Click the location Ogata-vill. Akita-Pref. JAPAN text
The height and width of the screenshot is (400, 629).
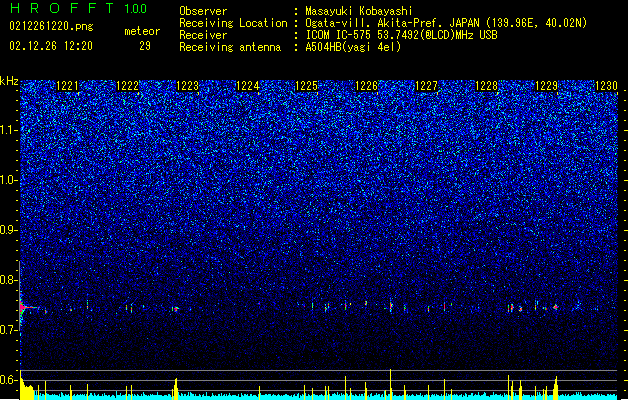pyautogui.click(x=392, y=23)
